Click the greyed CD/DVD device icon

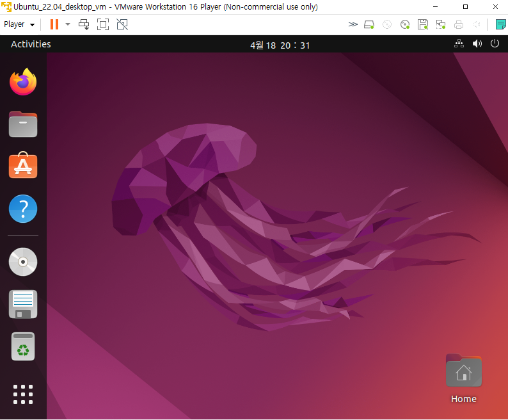pyautogui.click(x=387, y=24)
